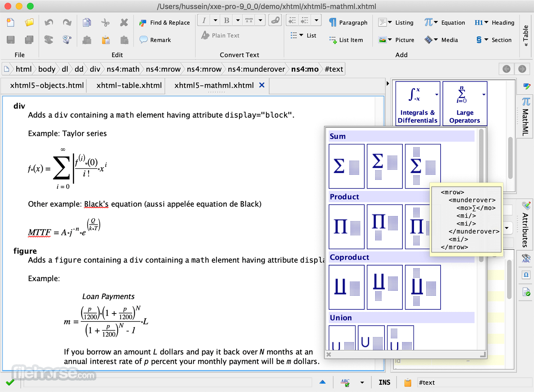Image resolution: width=534 pixels, height=392 pixels.
Task: Click the Save floppy disk icon
Action: pos(11,40)
